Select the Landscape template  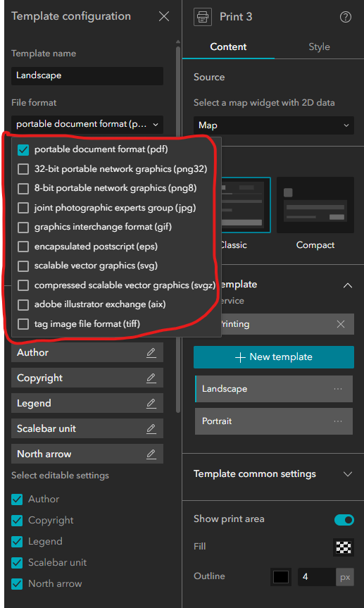pos(274,388)
